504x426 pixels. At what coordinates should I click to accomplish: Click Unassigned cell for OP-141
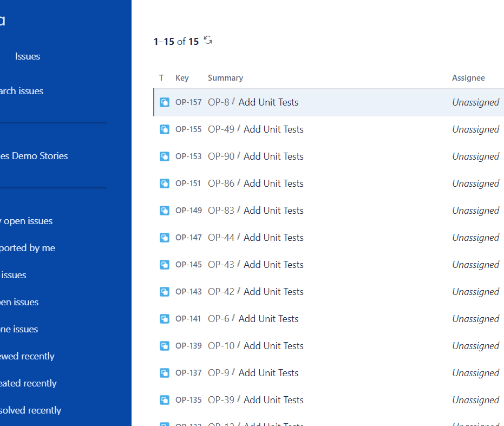pos(475,319)
